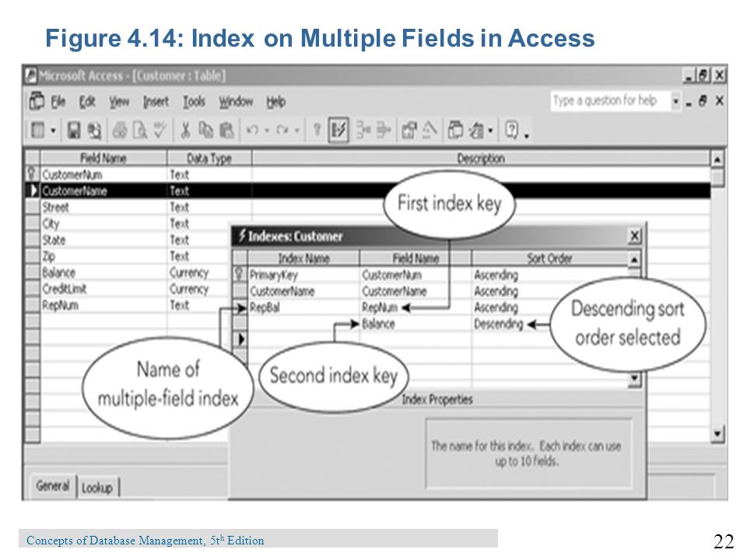Select the Balance field in table design

pos(103,272)
